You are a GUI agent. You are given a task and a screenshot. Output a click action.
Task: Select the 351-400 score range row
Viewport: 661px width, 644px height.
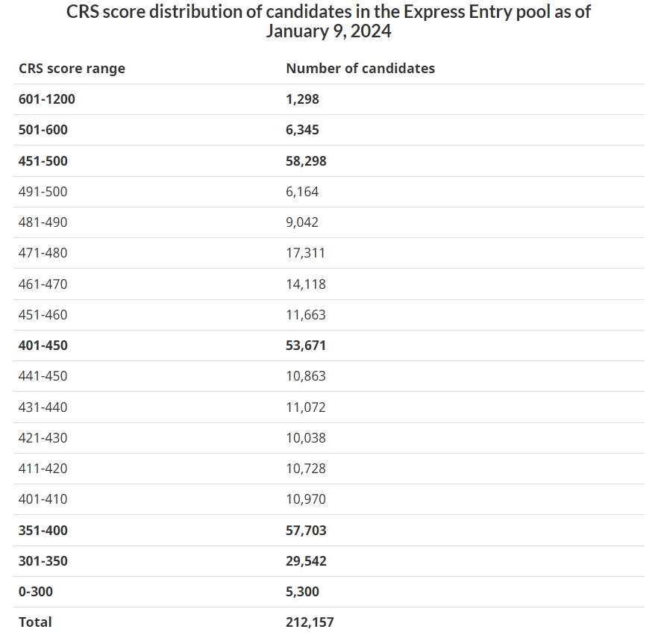(x=43, y=531)
